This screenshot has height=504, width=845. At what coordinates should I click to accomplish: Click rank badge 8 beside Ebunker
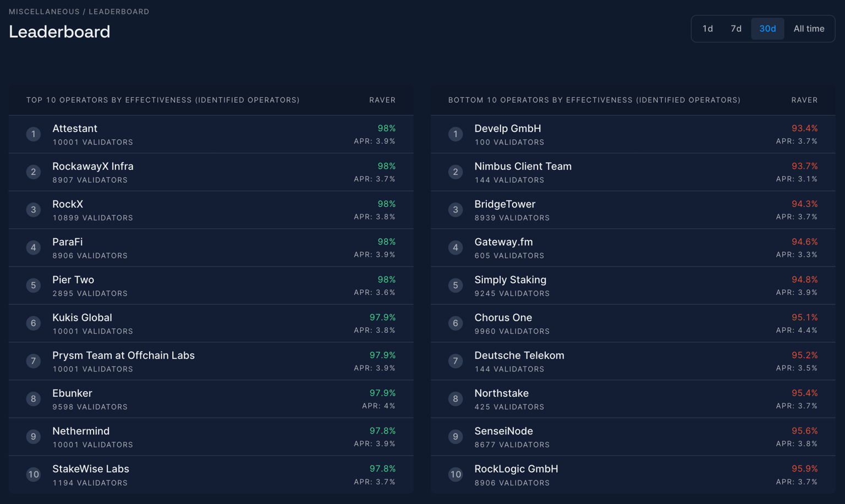pos(34,399)
